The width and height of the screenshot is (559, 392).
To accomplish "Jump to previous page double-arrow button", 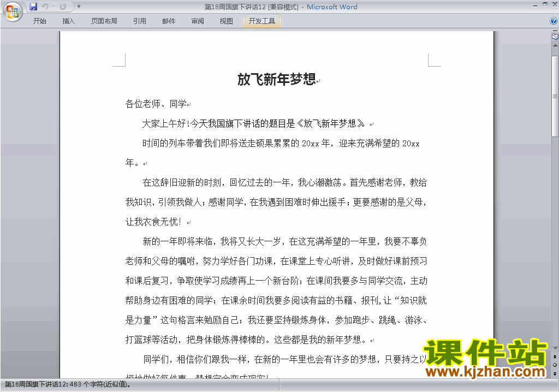I will tap(555, 357).
